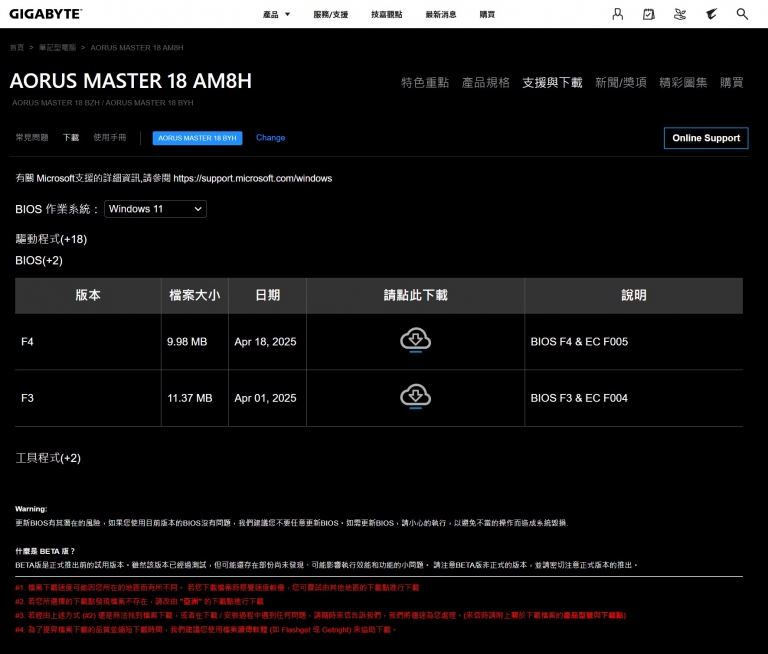The width and height of the screenshot is (768, 654).
Task: Select the 支援與下載 product tab
Action: (552, 83)
